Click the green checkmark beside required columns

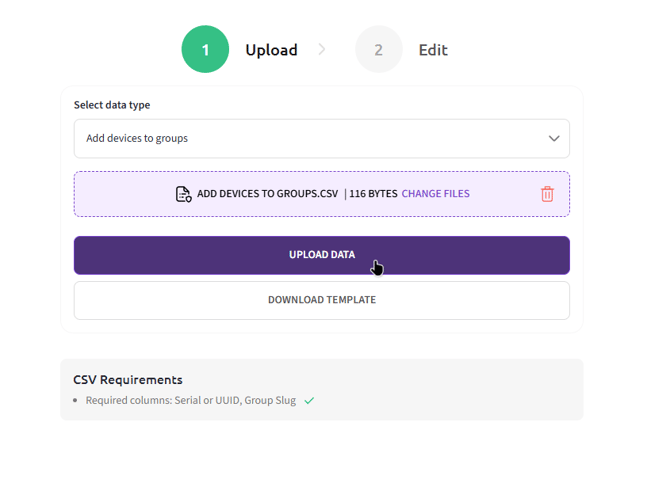click(x=309, y=401)
